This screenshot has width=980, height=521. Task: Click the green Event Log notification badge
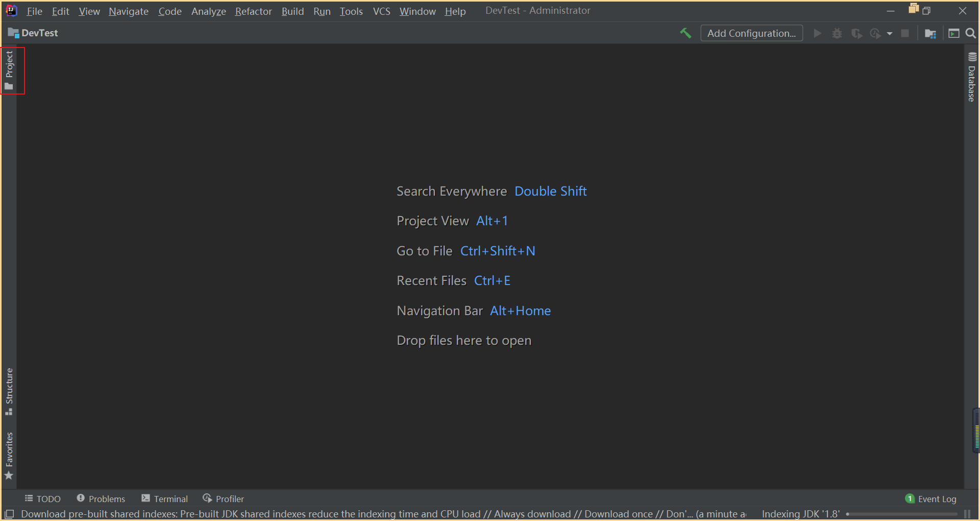coord(910,499)
